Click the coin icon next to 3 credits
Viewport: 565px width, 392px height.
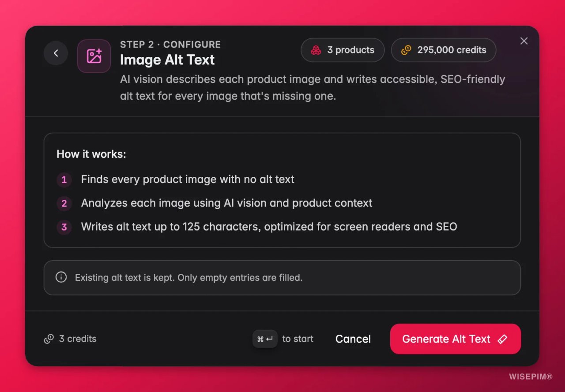point(49,339)
